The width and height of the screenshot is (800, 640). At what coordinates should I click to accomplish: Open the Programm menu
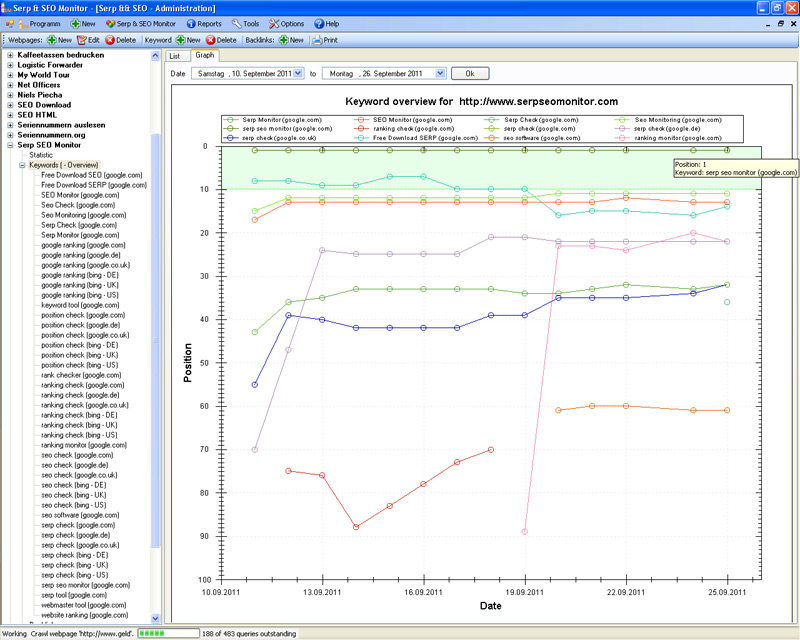click(x=39, y=24)
